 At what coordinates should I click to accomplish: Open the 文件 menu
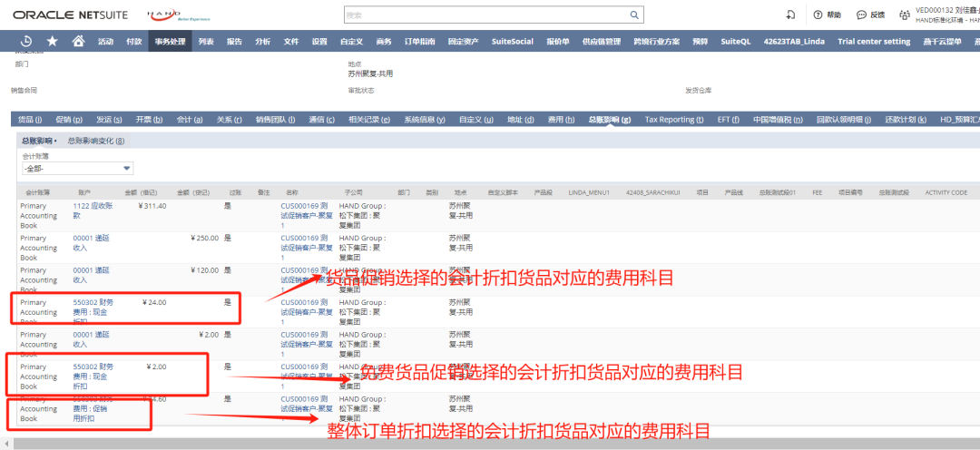291,41
